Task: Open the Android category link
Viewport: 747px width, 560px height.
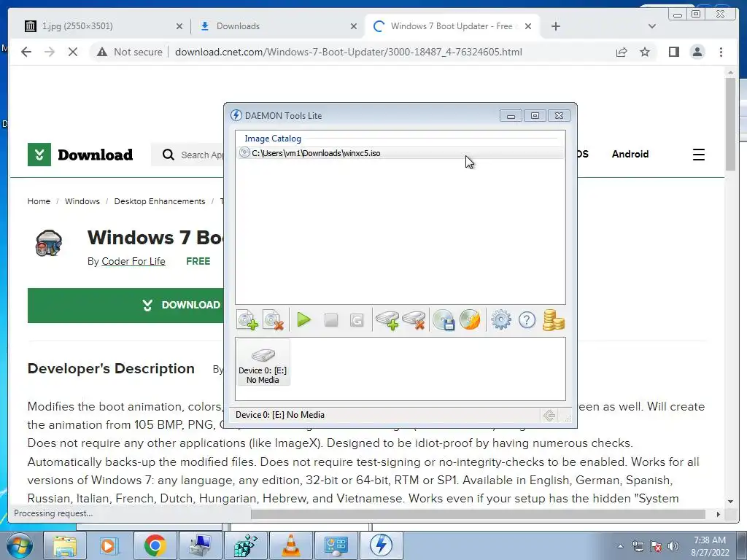Action: coord(630,154)
